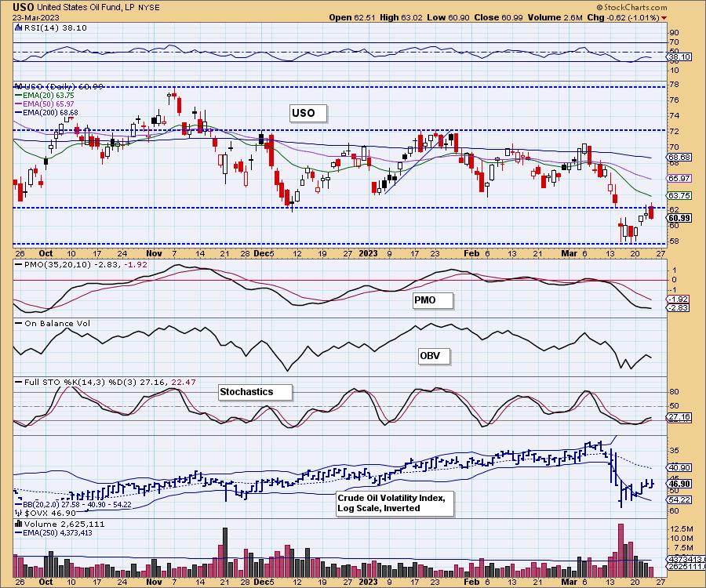Viewport: 706px width, 588px height.
Task: Click the 'USO' annotation box
Action: point(308,113)
